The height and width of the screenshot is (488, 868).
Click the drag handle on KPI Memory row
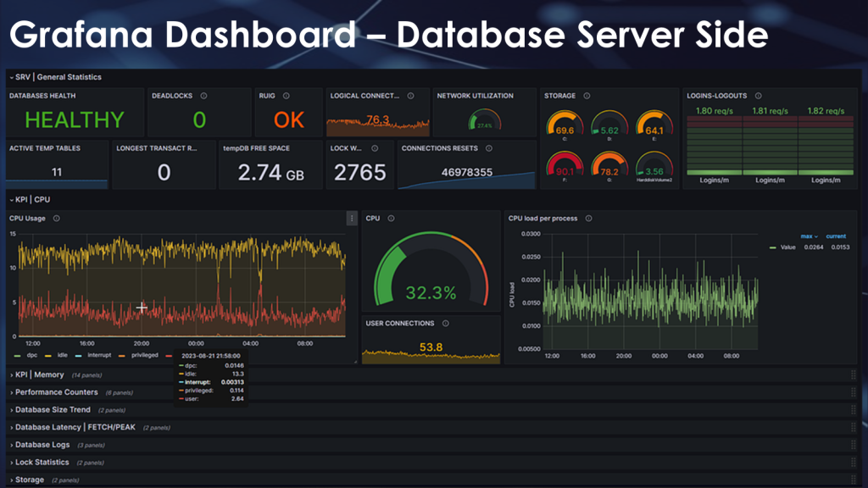(854, 374)
